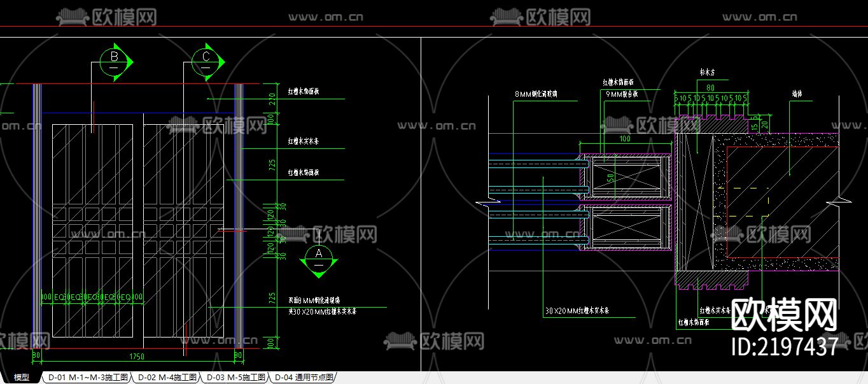
Task: Click the 1750 width dimension text
Action: click(x=136, y=355)
